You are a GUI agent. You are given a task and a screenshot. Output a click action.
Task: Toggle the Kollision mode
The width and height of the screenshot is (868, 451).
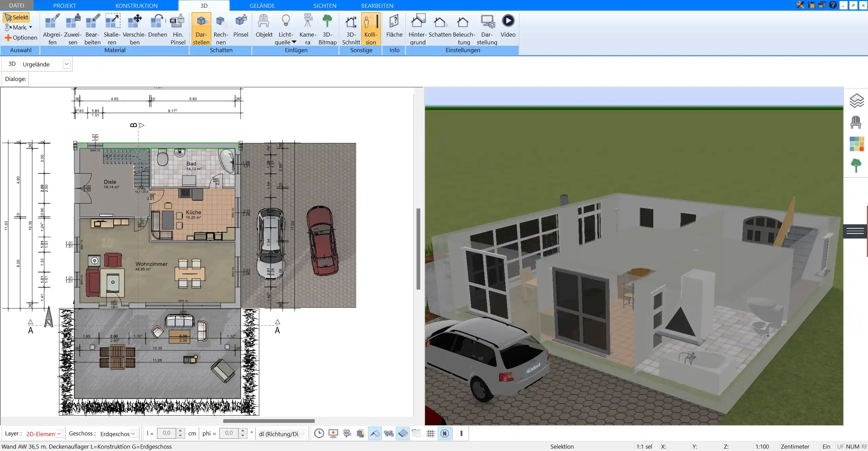pos(371,29)
